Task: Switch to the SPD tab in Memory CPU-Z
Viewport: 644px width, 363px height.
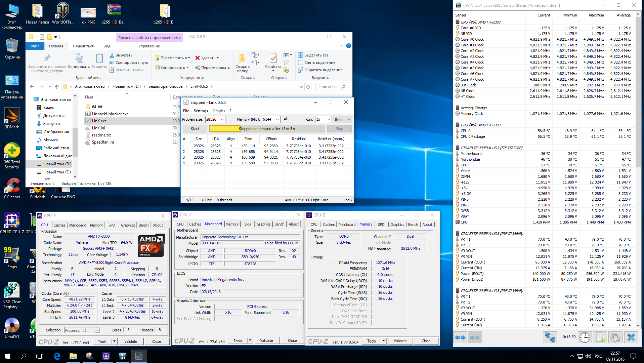Action: 381,225
